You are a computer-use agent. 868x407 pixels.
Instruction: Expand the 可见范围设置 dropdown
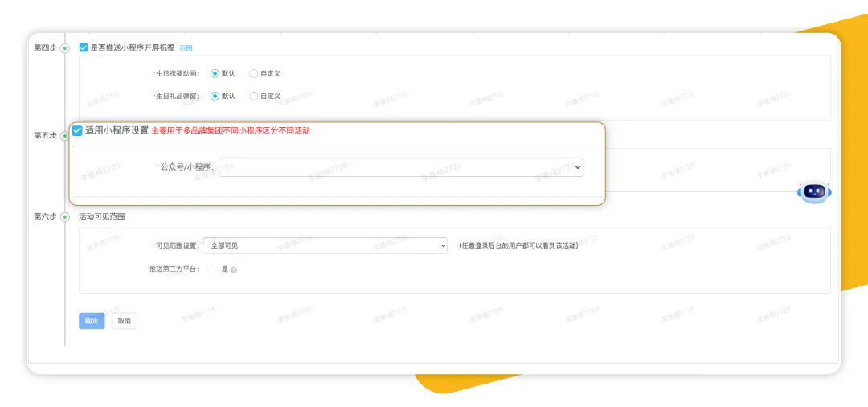tap(325, 245)
